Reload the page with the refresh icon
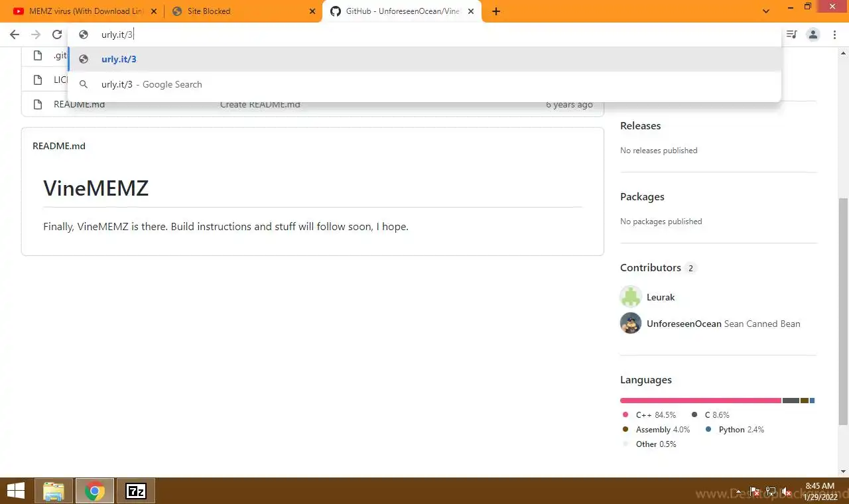The height and width of the screenshot is (504, 849). pyautogui.click(x=57, y=34)
